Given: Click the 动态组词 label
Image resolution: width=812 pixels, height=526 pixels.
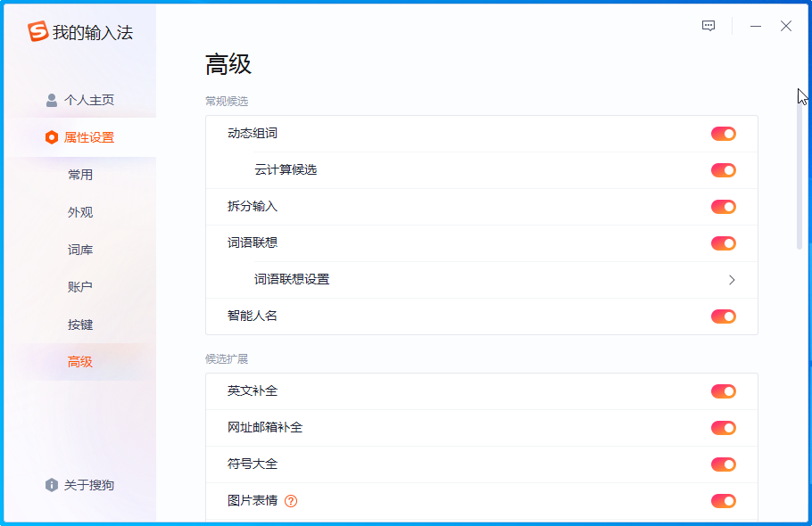Looking at the screenshot, I should [253, 134].
